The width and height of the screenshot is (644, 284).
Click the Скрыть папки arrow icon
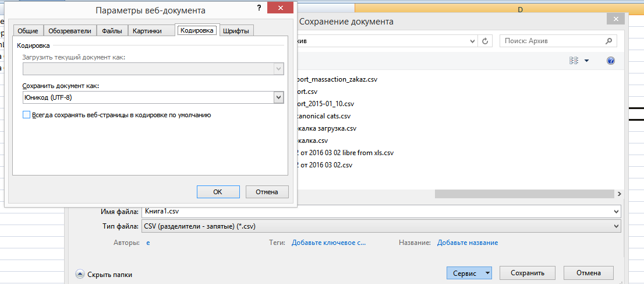(80, 274)
